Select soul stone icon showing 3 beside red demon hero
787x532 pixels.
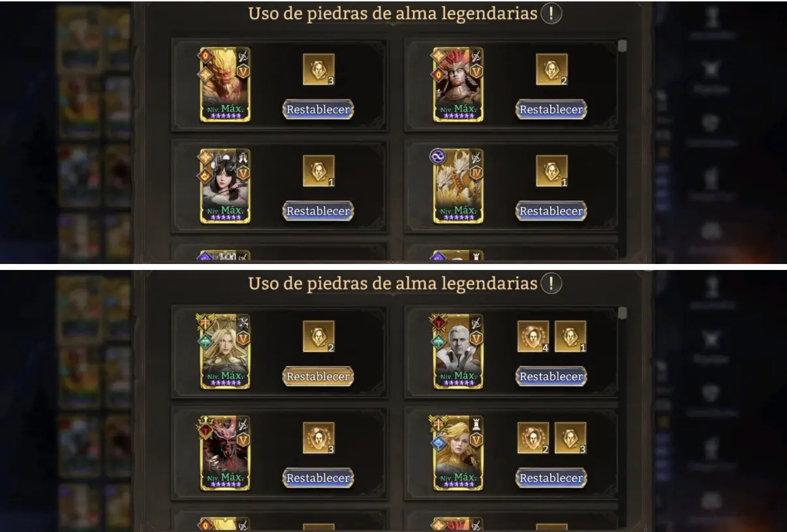click(318, 438)
